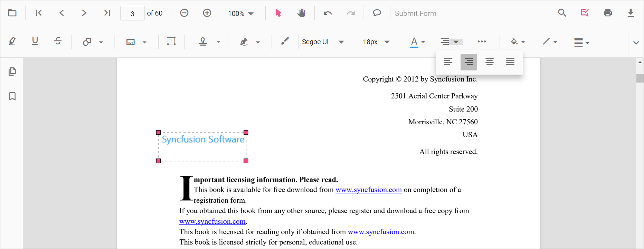Image resolution: width=644 pixels, height=249 pixels.
Task: Select the free text annotation tool
Action: (x=171, y=41)
